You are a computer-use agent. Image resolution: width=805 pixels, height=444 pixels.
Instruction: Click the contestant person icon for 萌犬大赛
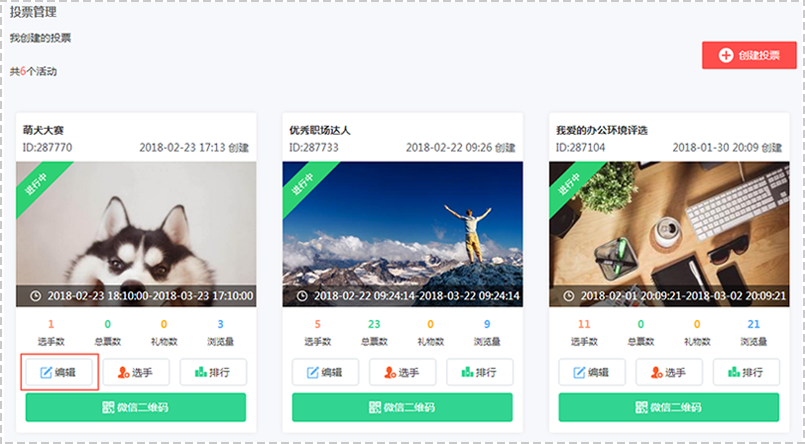tap(123, 373)
